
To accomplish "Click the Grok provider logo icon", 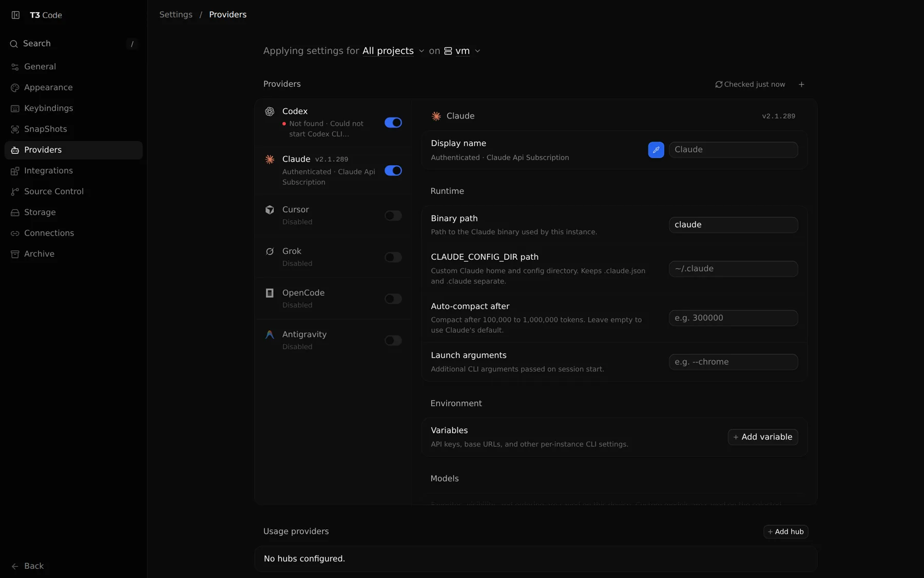I will click(269, 252).
